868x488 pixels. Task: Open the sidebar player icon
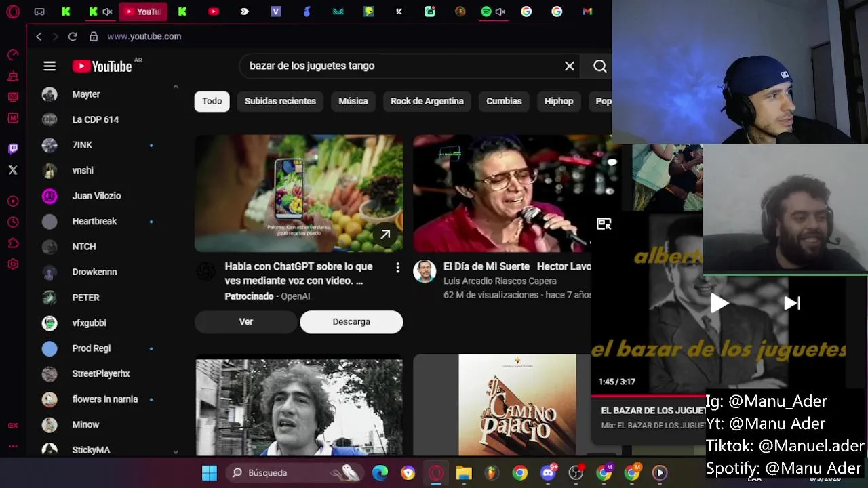click(x=13, y=201)
